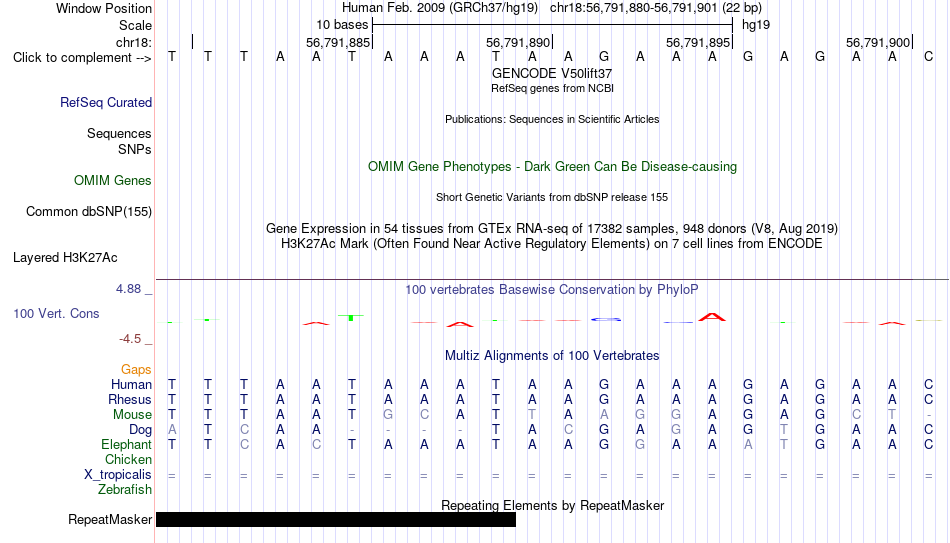Screen dimensions: 950x543
Task: Click the X_tropicalis species label
Action: [x=118, y=475]
